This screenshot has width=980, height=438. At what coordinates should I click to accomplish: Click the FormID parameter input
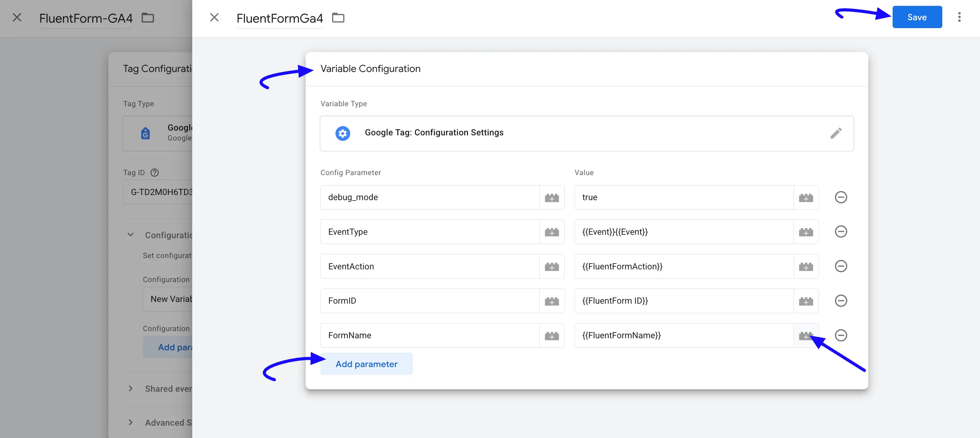click(430, 301)
